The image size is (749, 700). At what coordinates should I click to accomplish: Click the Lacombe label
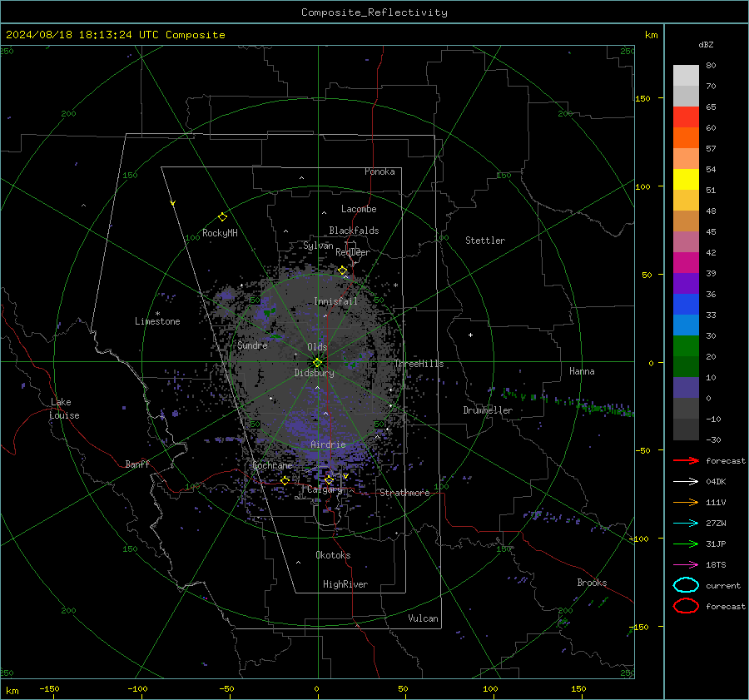tap(359, 209)
